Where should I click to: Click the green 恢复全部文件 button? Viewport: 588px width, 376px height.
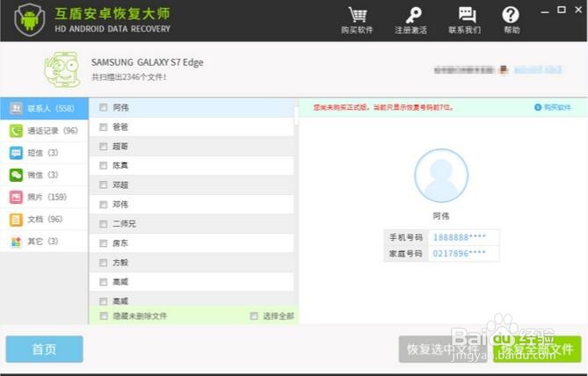pos(537,350)
